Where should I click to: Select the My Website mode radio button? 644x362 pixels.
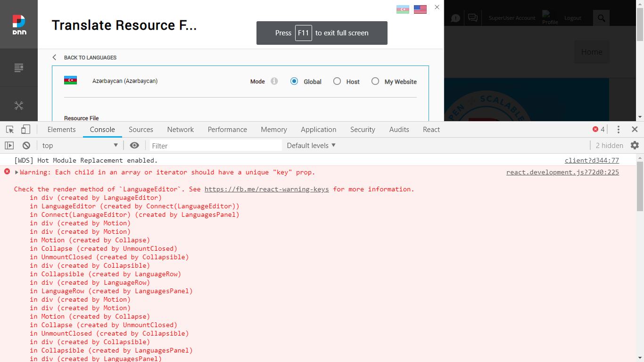375,81
